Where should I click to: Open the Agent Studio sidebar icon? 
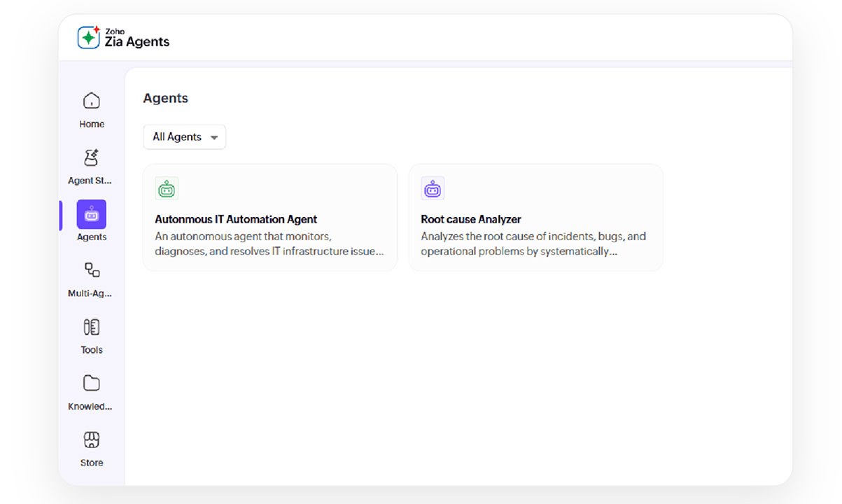92,157
